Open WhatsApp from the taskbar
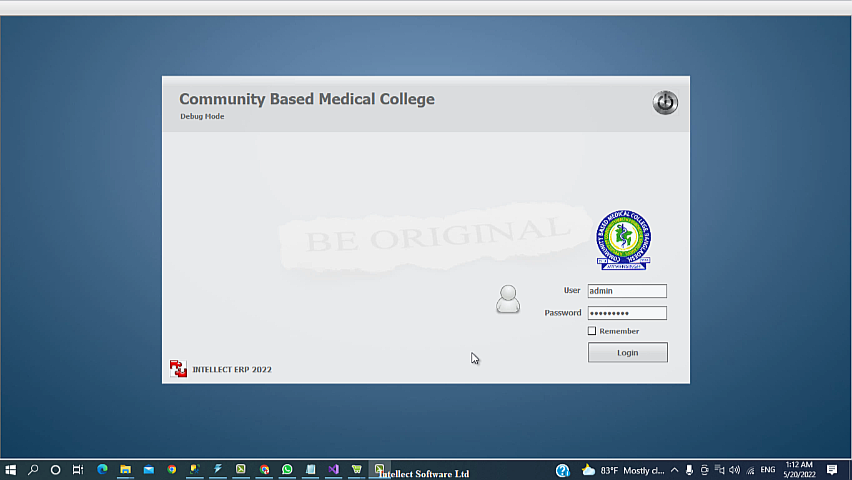The image size is (852, 480). pos(288,470)
